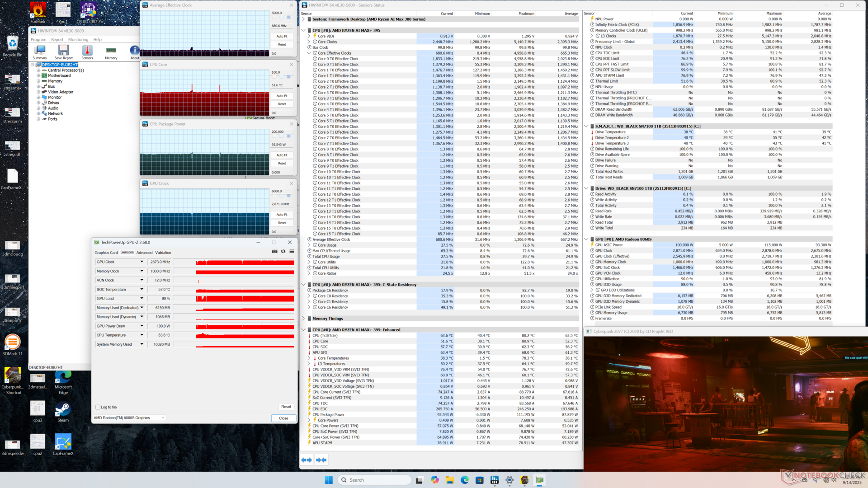This screenshot has width=868, height=488.
Task: Expand the Video Adapter tree node
Action: click(38, 92)
